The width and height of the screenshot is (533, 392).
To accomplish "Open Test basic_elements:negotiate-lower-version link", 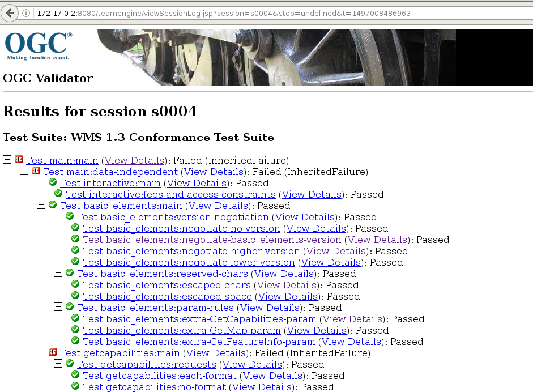I will [x=189, y=262].
